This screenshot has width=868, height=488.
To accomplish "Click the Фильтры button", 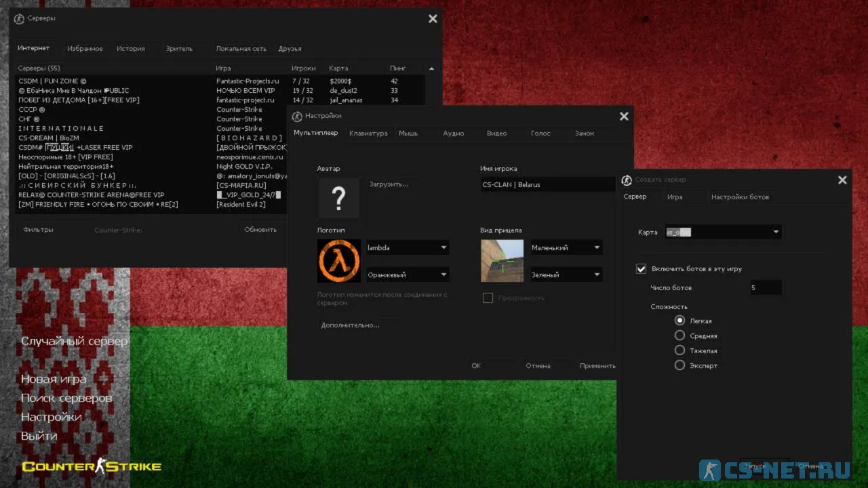I will (x=38, y=230).
